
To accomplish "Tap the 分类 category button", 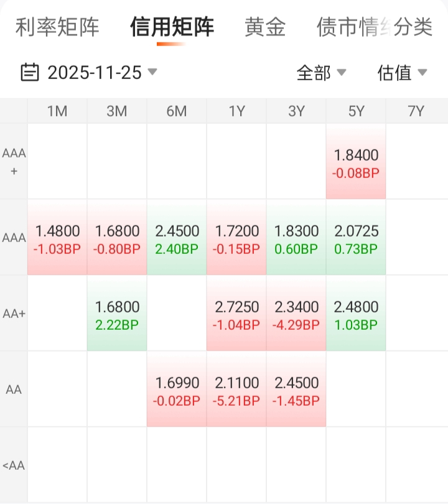I will click(x=413, y=27).
